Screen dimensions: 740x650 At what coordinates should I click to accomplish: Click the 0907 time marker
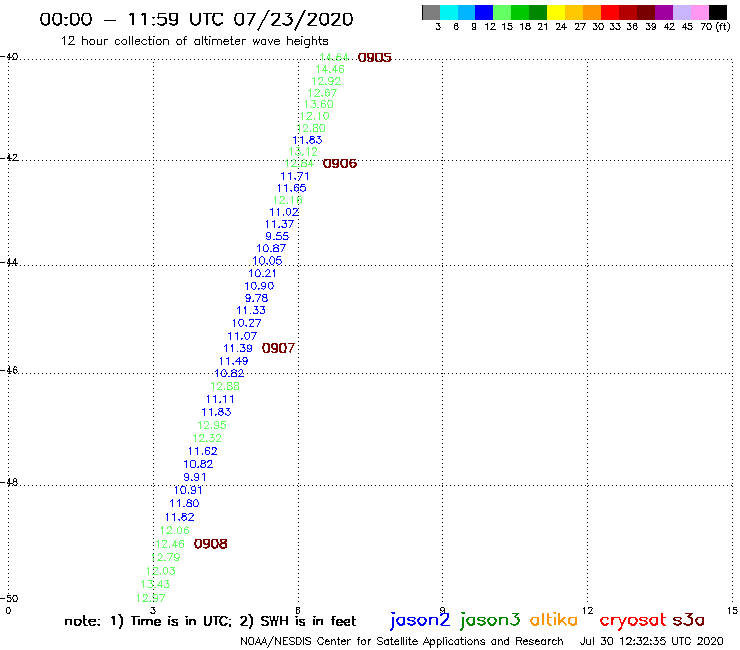278,348
